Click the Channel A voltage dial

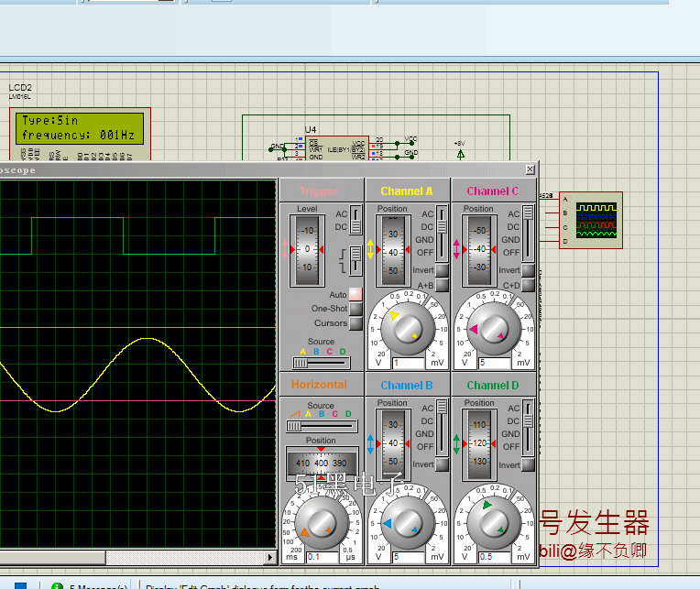click(x=408, y=329)
